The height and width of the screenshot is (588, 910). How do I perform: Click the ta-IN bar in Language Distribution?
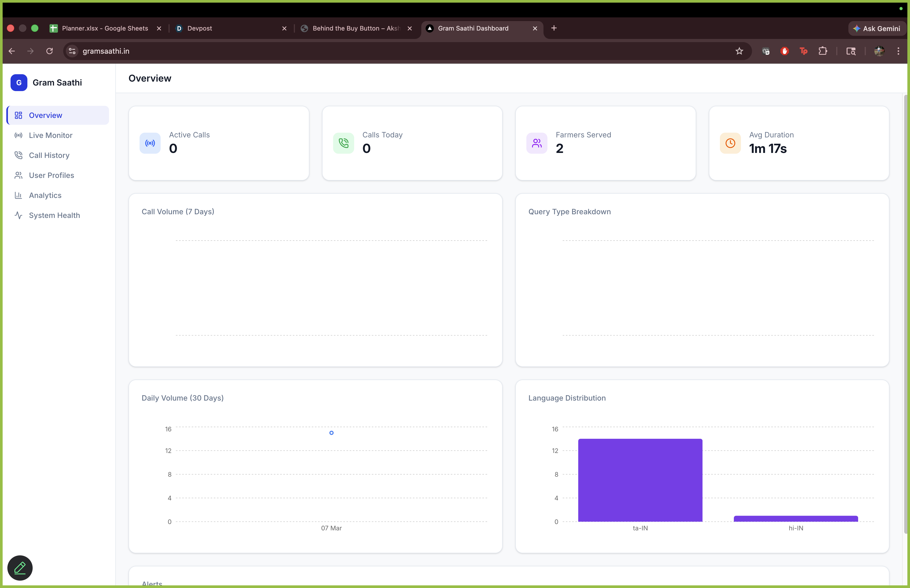tap(640, 480)
